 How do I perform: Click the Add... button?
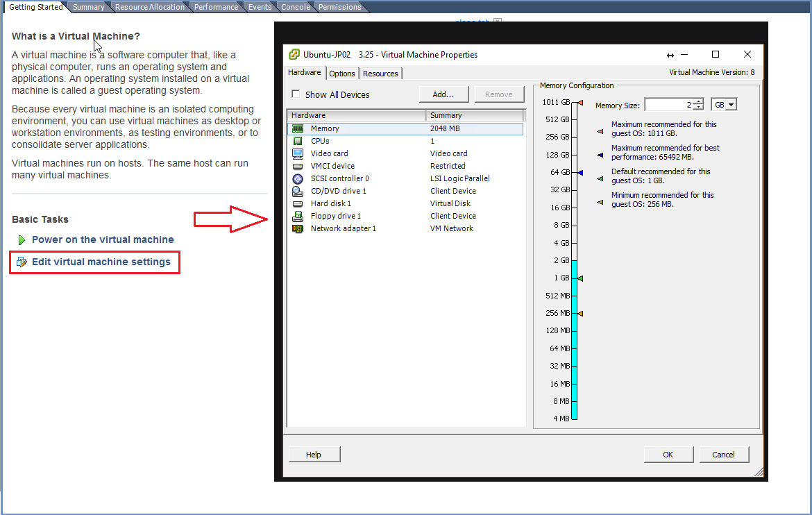[443, 94]
